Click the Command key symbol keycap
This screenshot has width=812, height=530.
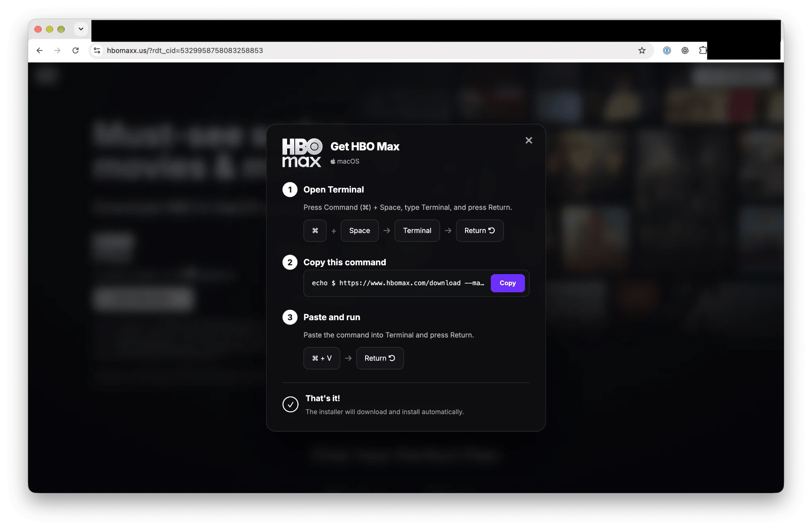coord(315,231)
